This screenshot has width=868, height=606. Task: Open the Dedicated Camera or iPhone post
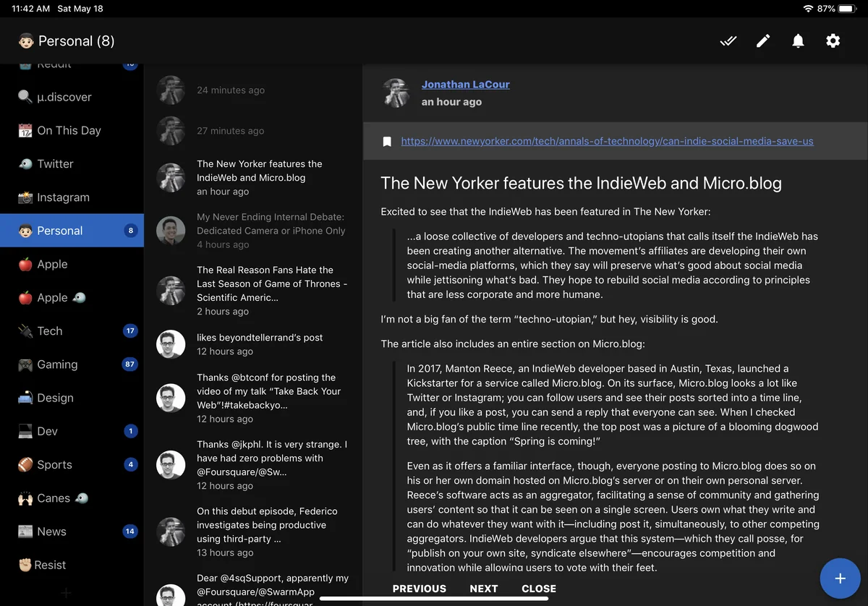271,231
